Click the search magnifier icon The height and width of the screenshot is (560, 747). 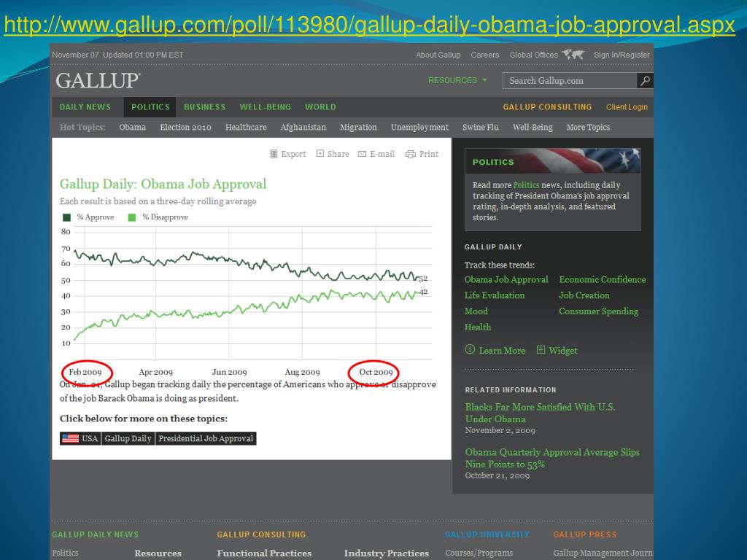645,80
